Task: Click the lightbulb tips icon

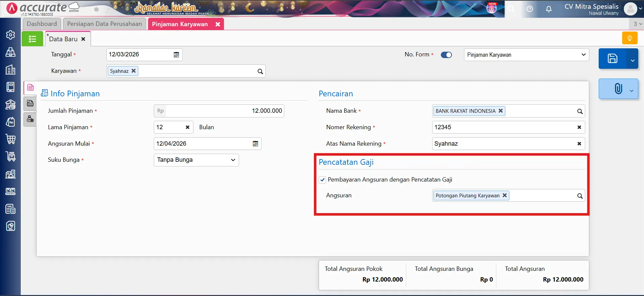Action: pos(630,38)
